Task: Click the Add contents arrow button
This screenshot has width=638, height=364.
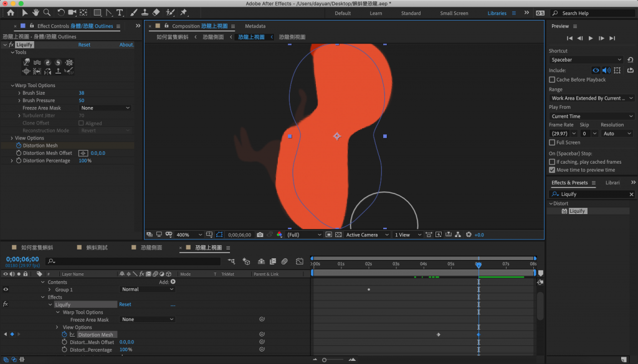Action: coord(173,282)
